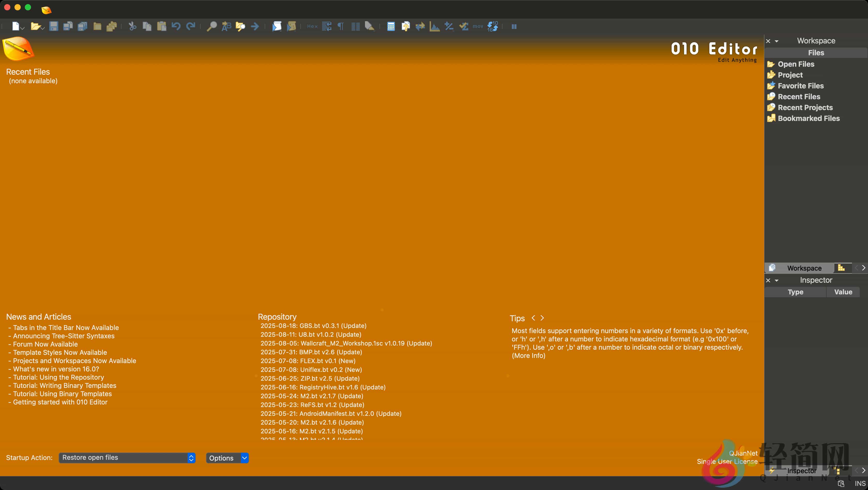Open the Workspace panel header dropdown arrow
This screenshot has height=490, width=868.
(777, 41)
